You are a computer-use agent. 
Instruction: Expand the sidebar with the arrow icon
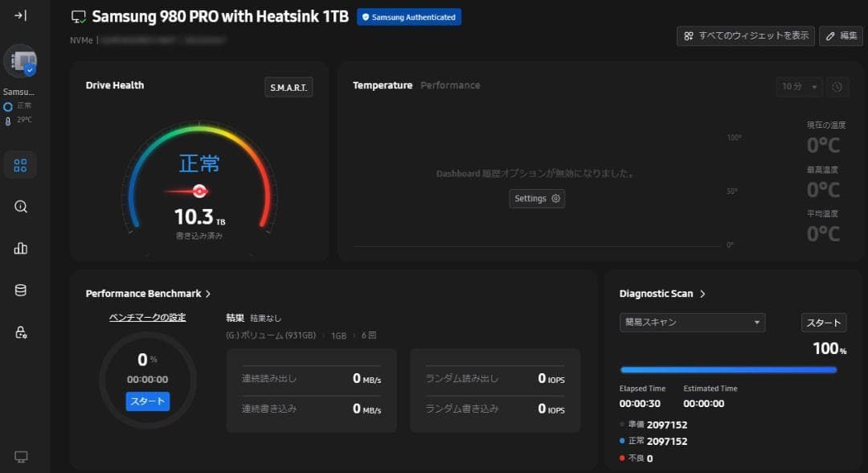20,15
